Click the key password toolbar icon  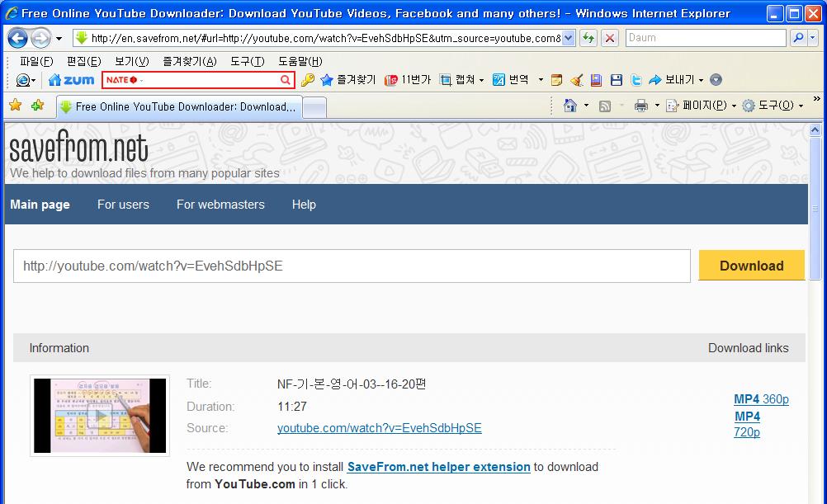307,80
